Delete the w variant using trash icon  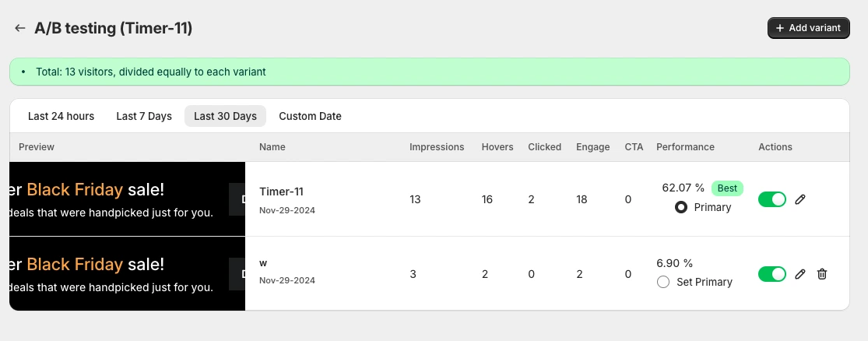coord(822,274)
